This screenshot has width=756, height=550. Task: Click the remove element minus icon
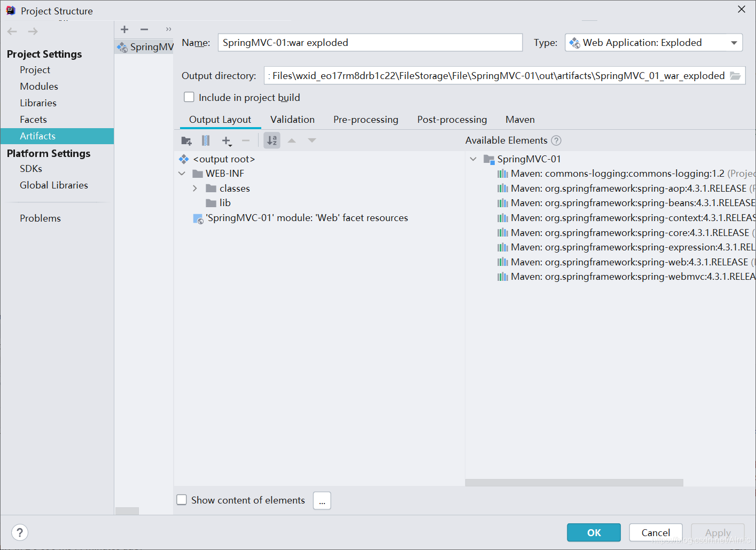[x=245, y=140]
